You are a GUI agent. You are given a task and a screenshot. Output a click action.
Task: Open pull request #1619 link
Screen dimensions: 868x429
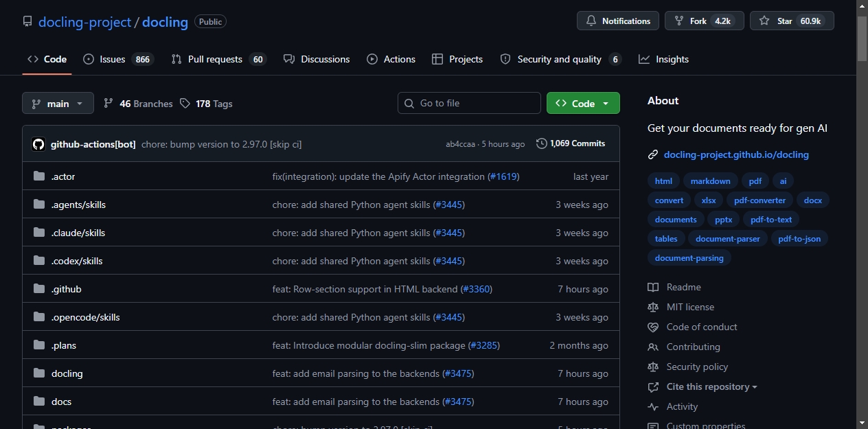(x=503, y=176)
